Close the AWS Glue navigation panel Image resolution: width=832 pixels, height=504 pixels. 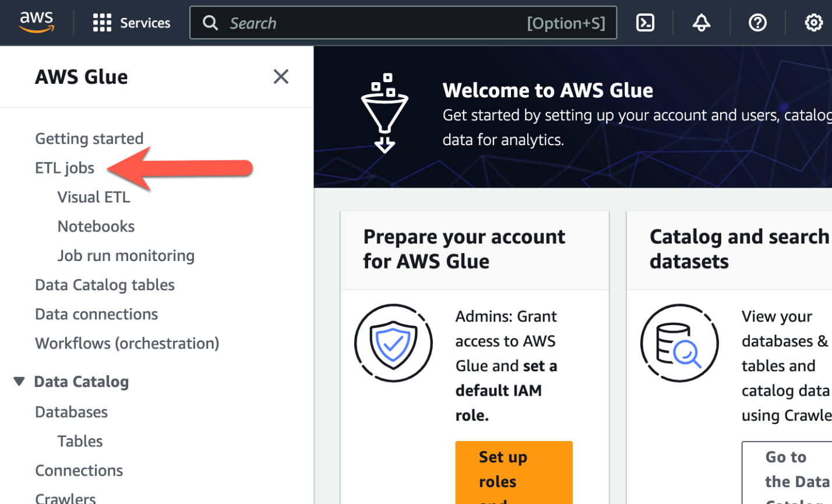(281, 76)
